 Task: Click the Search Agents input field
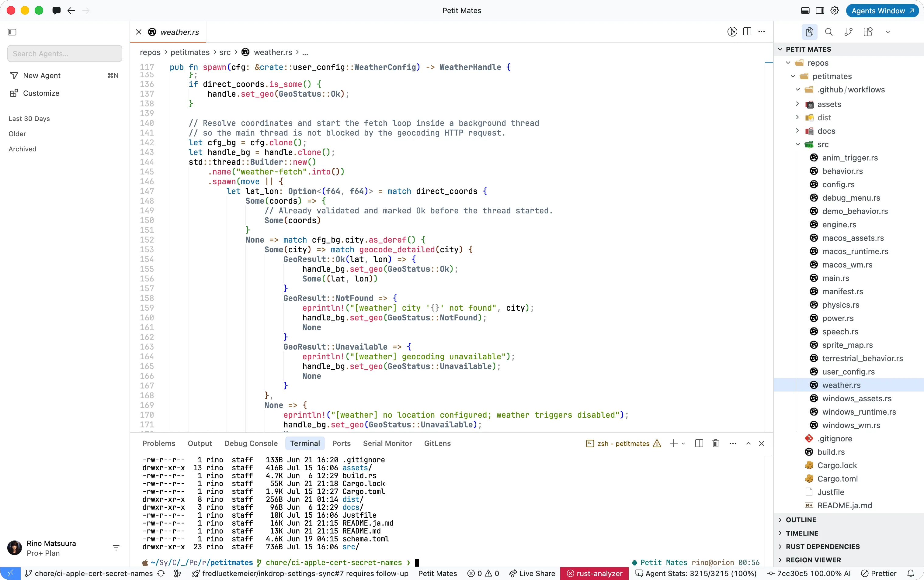[x=64, y=54]
